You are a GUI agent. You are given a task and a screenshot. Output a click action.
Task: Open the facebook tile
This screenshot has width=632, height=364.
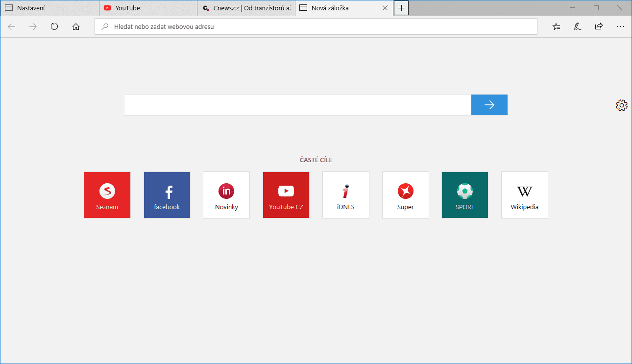pos(167,195)
